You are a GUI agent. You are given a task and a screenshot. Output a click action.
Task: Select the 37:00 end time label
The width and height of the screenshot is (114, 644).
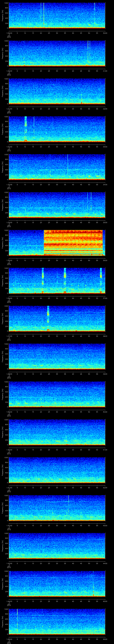coord(105,298)
